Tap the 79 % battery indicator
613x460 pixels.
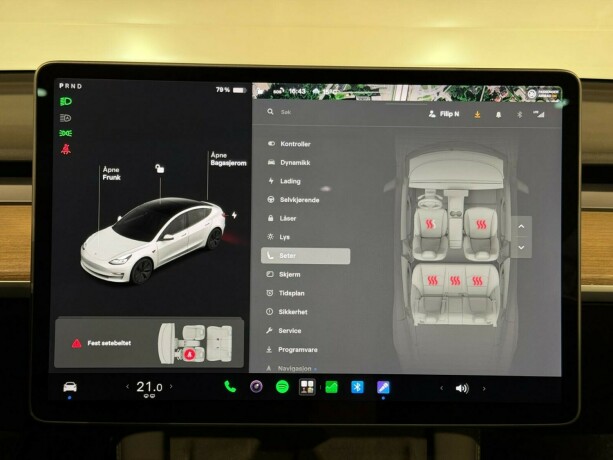(x=231, y=90)
